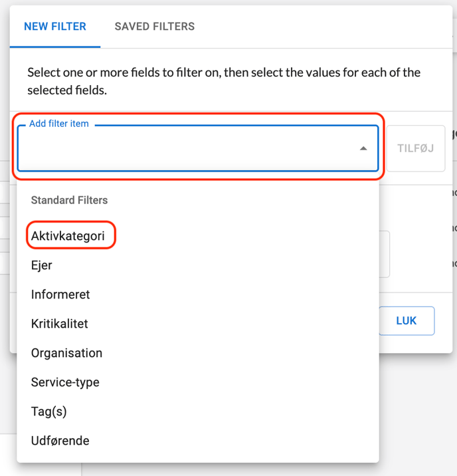Click the partially hidden field behind the dropdown
This screenshot has height=476, width=457.
(x=385, y=255)
